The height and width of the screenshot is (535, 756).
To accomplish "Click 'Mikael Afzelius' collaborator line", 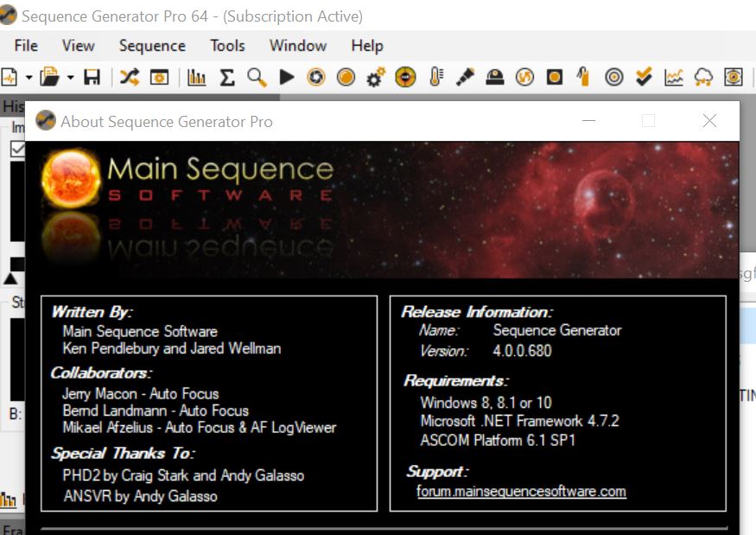I will (x=200, y=428).
